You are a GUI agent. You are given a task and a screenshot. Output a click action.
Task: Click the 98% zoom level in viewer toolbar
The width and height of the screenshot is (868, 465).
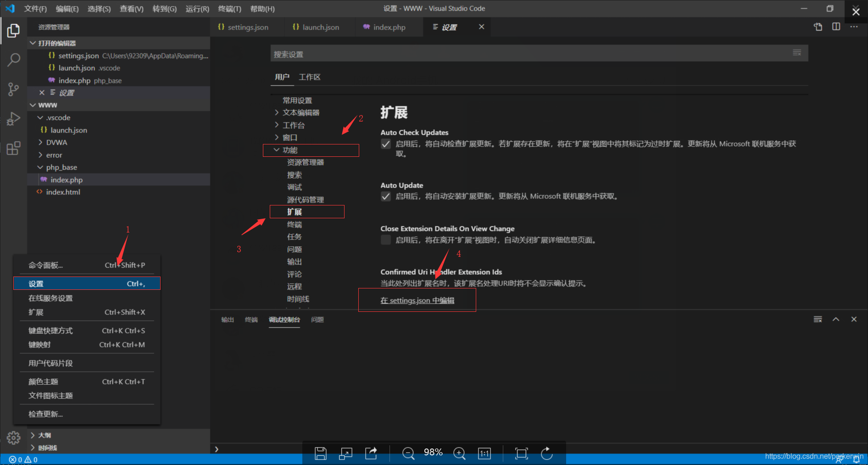(433, 452)
